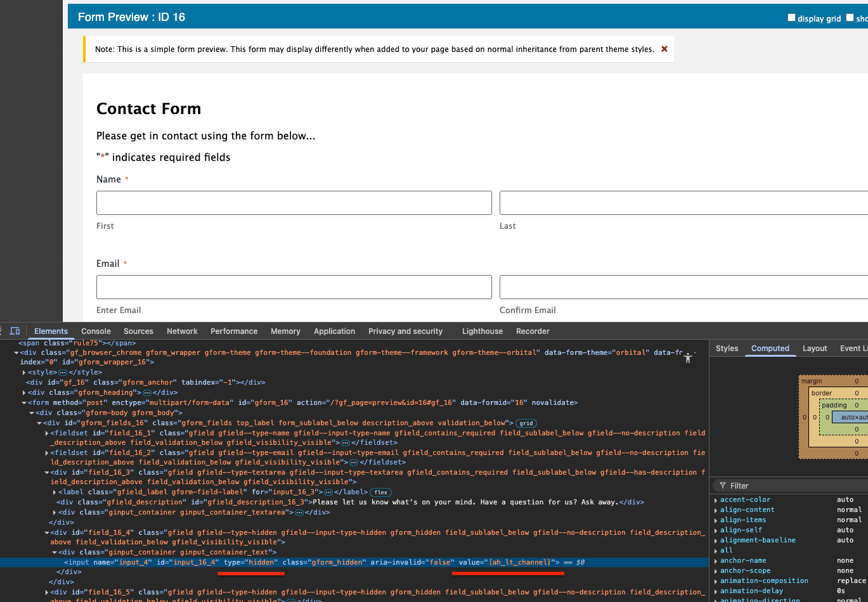
Task: Click the move cursor icon over the DOM tree
Action: pos(688,358)
